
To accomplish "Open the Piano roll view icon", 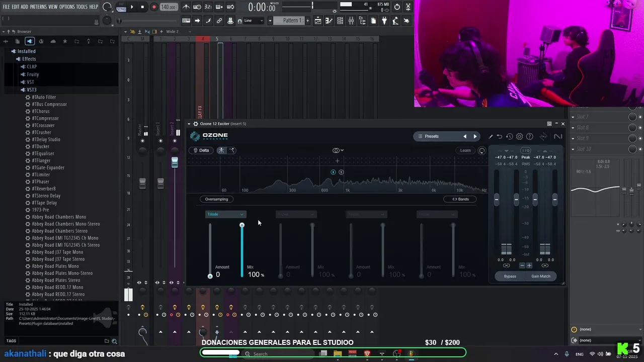I will tap(329, 21).
